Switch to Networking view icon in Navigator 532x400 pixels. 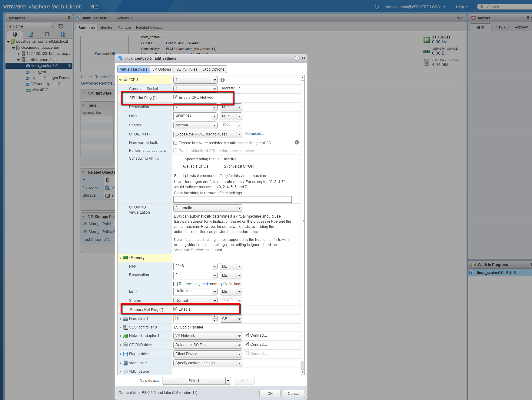[63, 35]
